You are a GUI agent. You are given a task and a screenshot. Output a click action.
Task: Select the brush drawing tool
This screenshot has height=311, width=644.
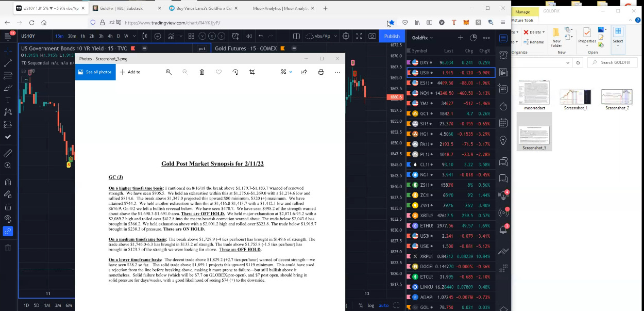coord(8,88)
